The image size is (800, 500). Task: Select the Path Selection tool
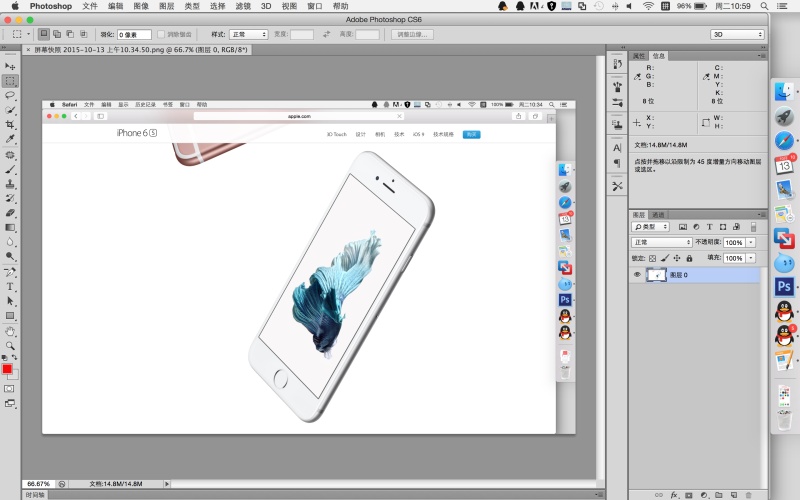click(x=10, y=301)
